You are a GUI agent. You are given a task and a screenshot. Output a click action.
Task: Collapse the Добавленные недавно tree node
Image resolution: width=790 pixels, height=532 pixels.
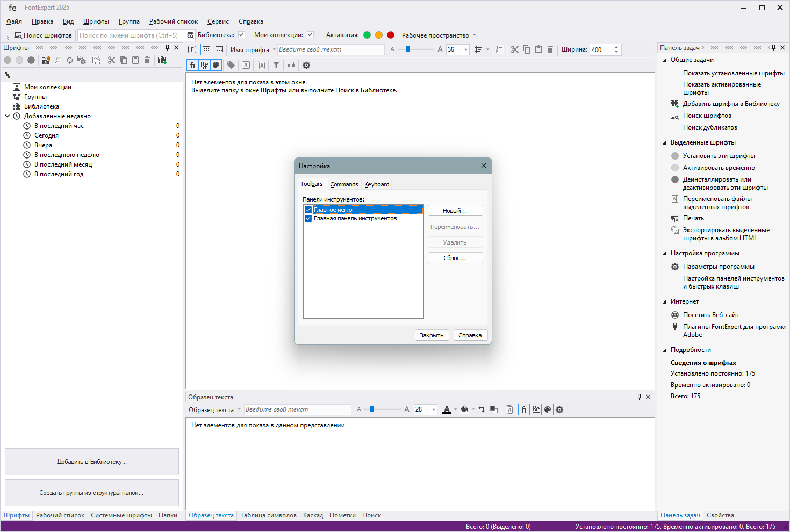[x=7, y=116]
